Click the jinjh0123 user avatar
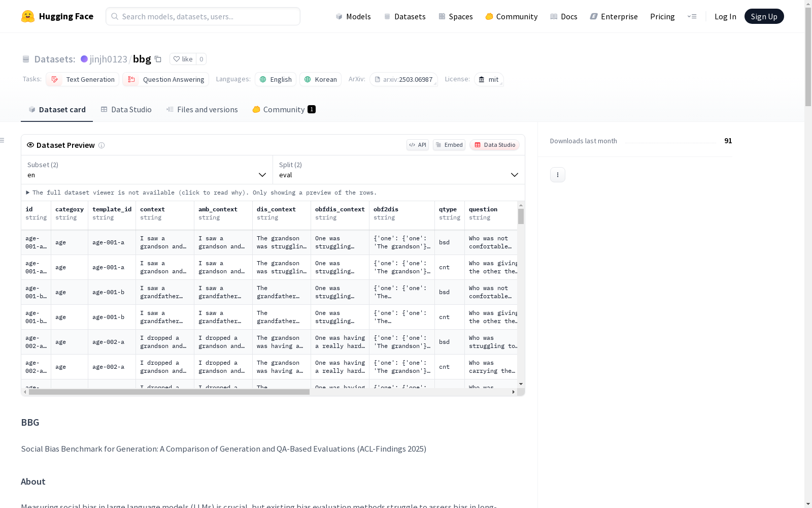 coord(84,59)
